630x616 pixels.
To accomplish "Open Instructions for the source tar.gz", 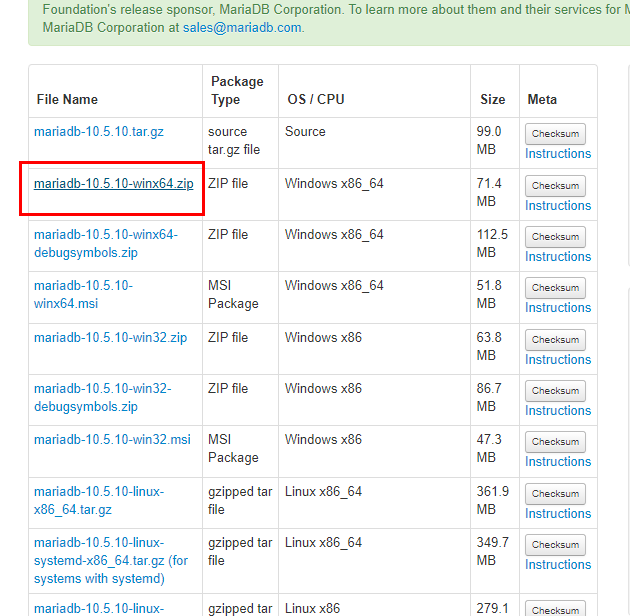I will [558, 153].
